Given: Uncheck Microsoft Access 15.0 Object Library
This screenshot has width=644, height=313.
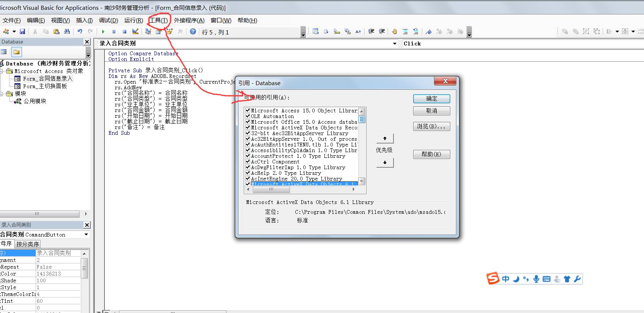Looking at the screenshot, I should click(x=248, y=111).
